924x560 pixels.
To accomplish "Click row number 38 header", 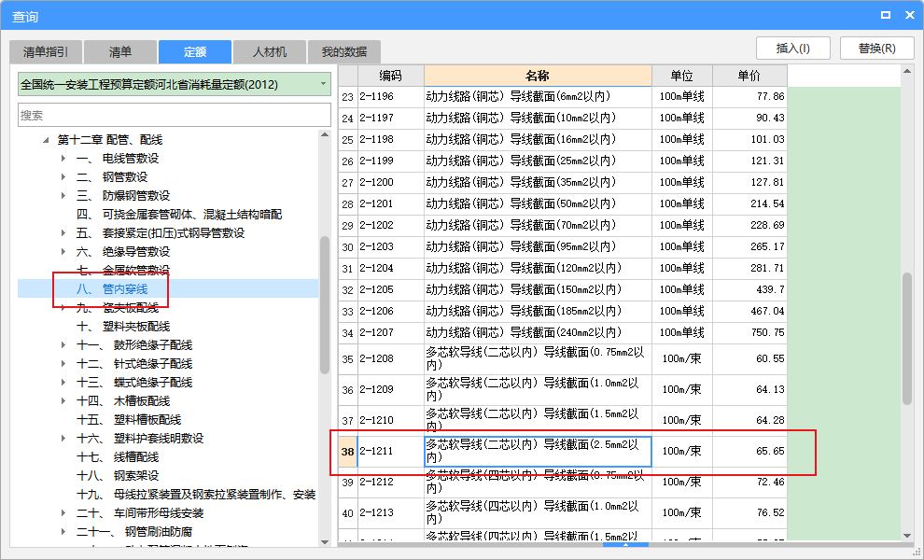I will click(348, 451).
